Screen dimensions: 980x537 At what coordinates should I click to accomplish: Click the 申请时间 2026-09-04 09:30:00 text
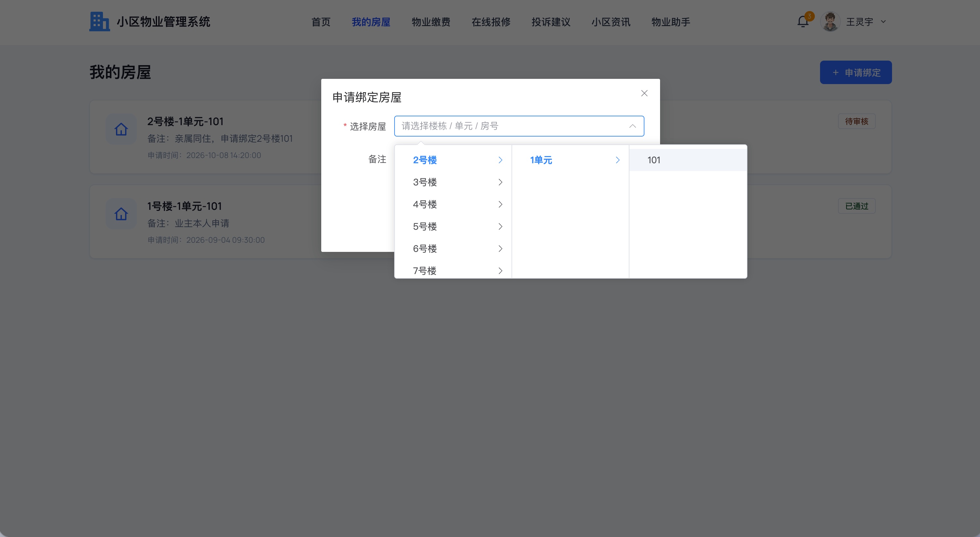206,240
